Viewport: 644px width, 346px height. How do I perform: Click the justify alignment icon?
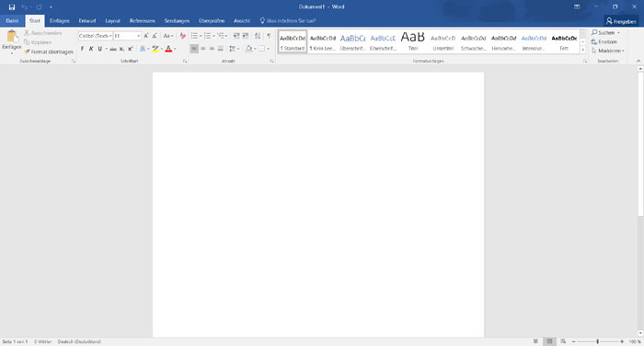click(x=221, y=49)
